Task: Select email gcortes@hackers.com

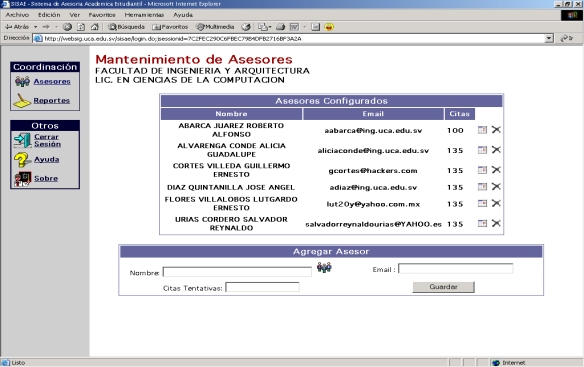Action: pyautogui.click(x=373, y=171)
